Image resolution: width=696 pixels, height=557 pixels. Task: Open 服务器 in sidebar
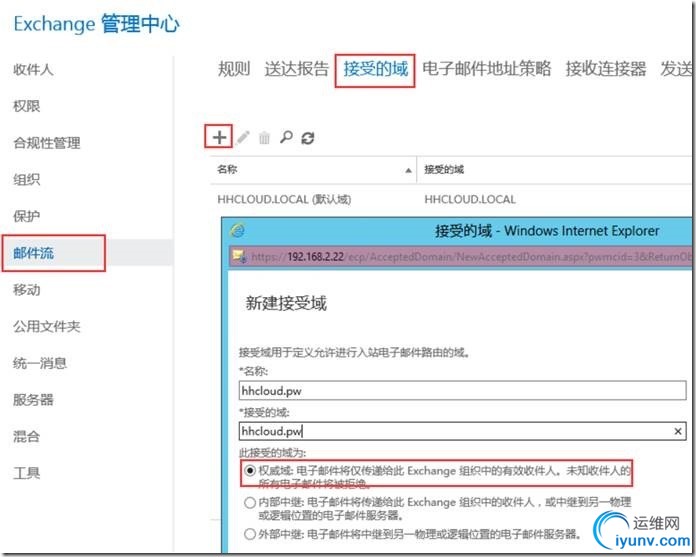click(33, 400)
